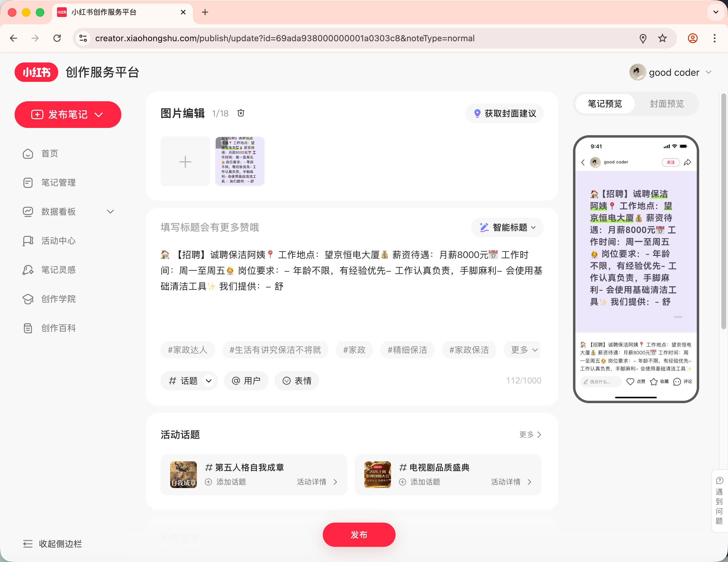
Task: Open 活动中心 from the sidebar
Action: [x=58, y=241]
